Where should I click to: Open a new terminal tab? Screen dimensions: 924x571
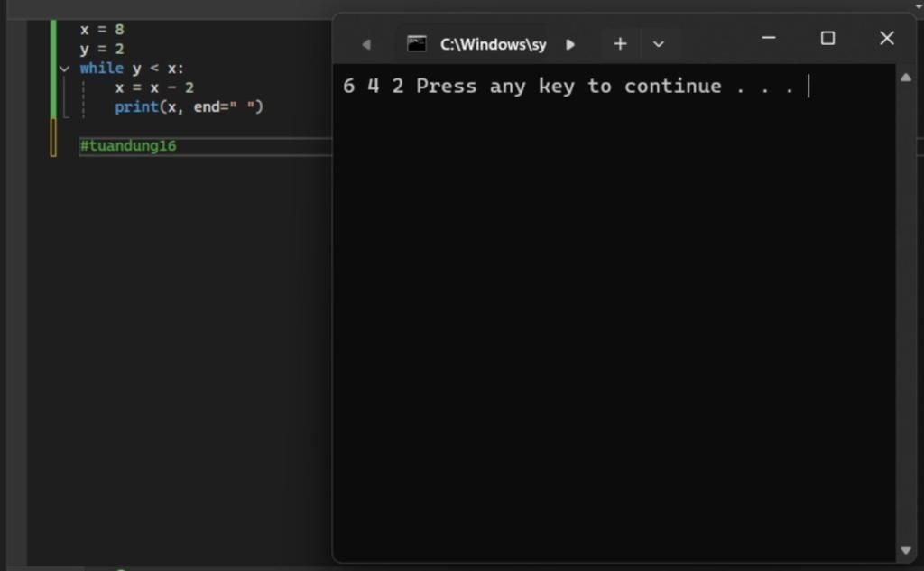pos(620,44)
